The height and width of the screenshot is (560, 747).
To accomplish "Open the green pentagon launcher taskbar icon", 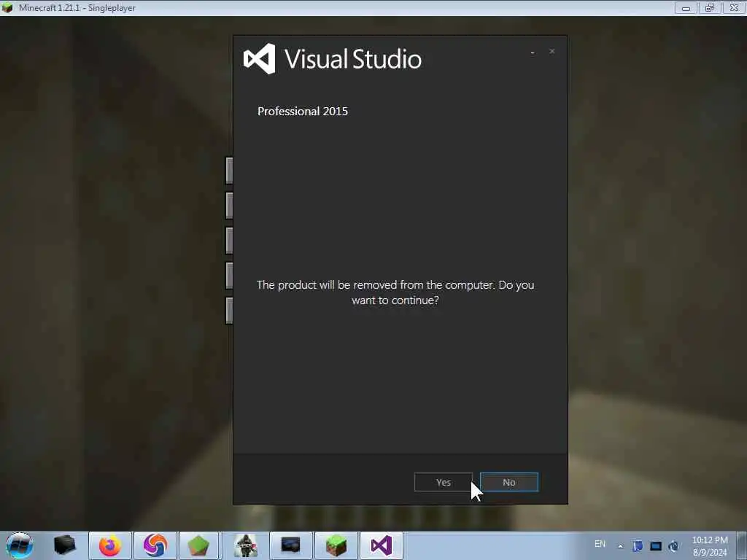I will [198, 545].
